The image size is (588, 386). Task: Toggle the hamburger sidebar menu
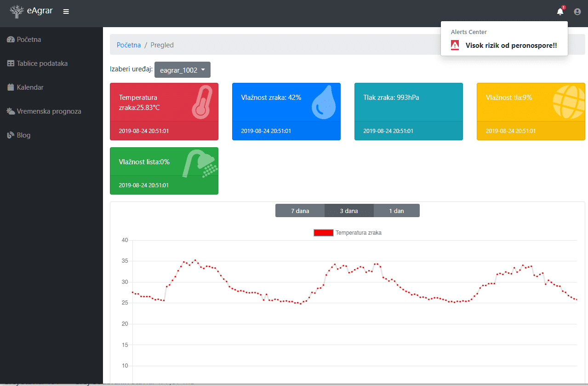point(66,12)
